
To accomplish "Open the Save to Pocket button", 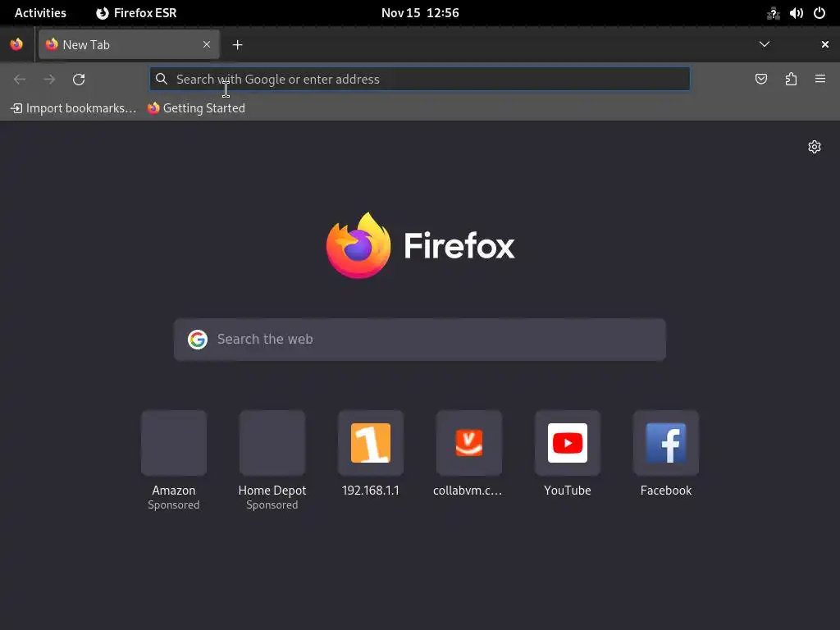I will pos(761,80).
